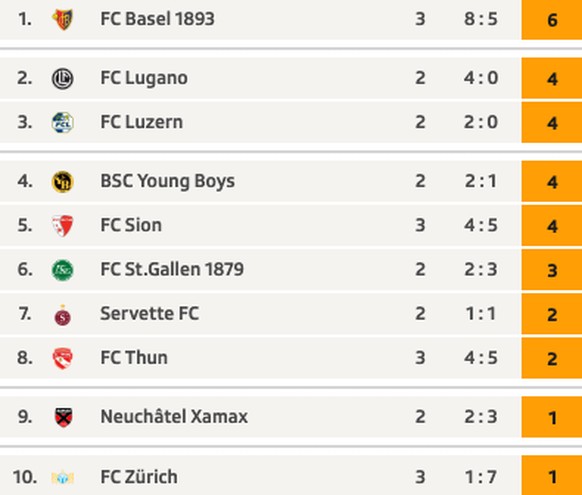Click the FC St.Gallen 1879 green logo
Image resolution: width=582 pixels, height=495 pixels.
[x=62, y=270]
